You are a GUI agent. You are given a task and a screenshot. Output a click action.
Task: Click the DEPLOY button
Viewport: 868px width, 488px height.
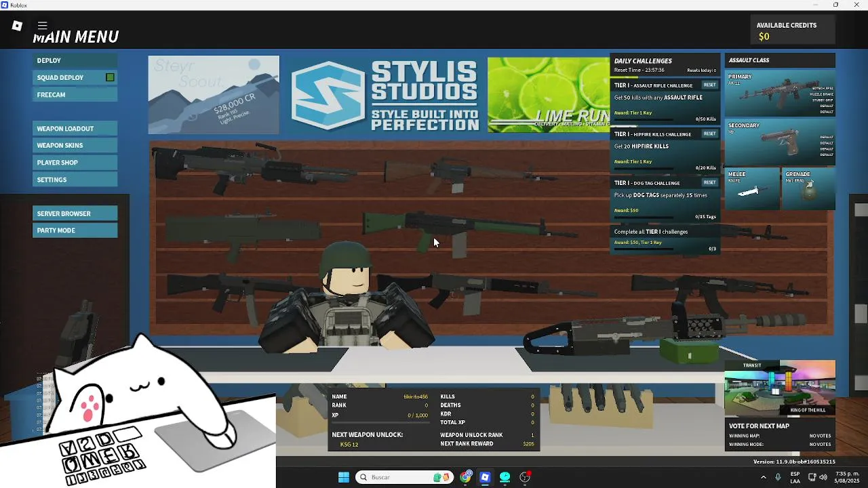[x=75, y=60]
